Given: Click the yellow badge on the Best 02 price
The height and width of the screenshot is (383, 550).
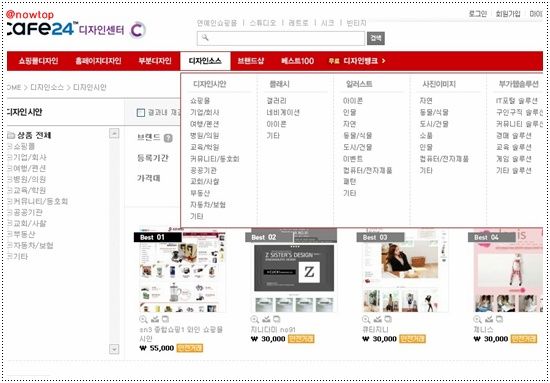Looking at the screenshot, I should (301, 339).
